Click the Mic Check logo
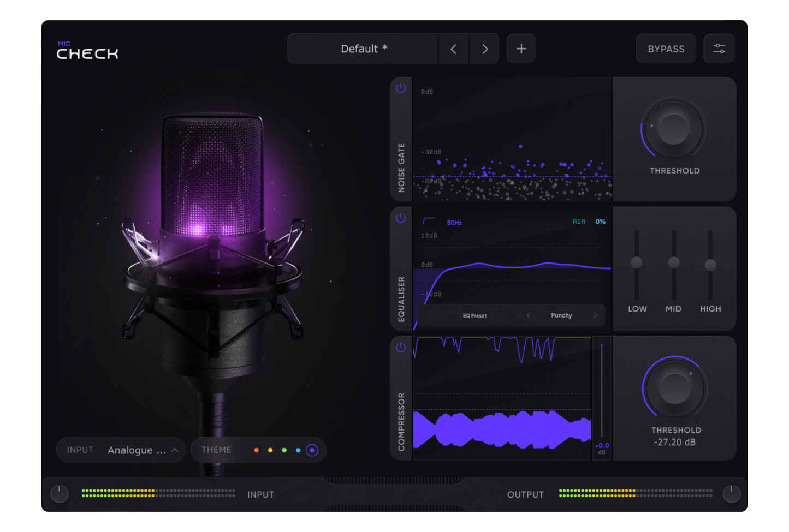 (x=87, y=50)
